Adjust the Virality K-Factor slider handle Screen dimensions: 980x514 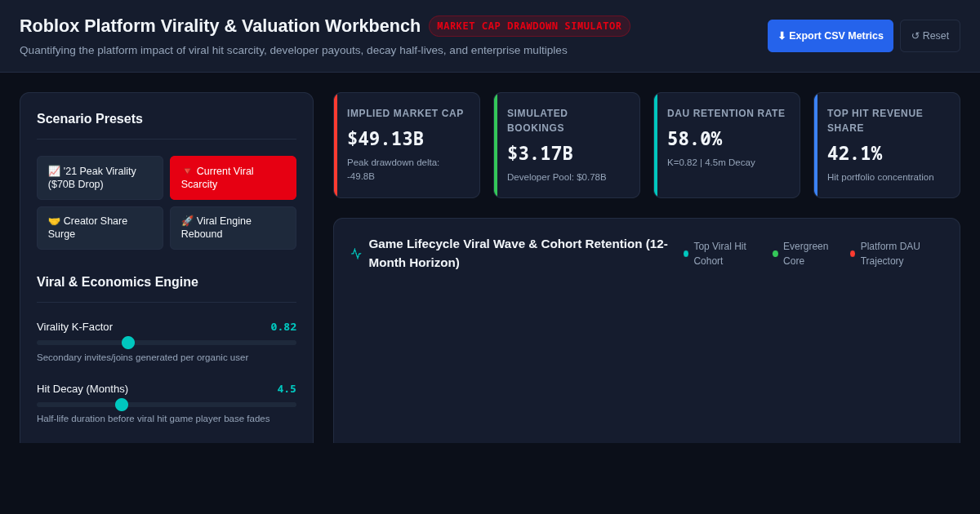[128, 343]
